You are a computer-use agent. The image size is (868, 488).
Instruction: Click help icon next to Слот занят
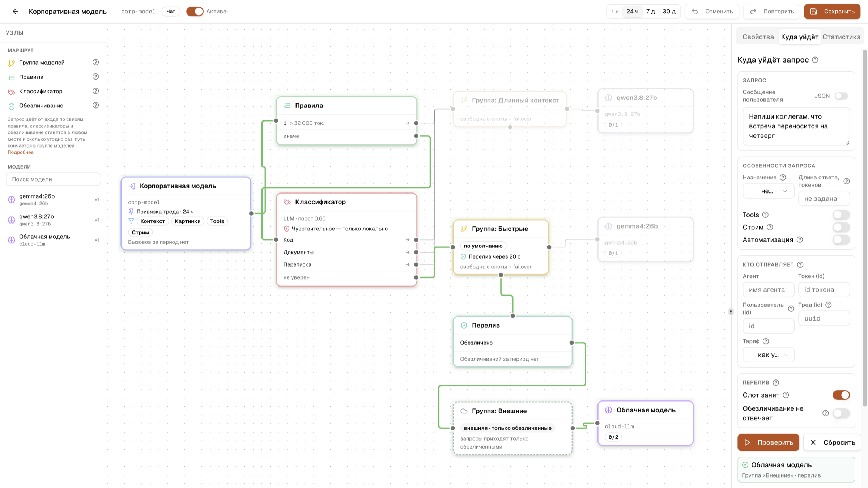click(786, 395)
